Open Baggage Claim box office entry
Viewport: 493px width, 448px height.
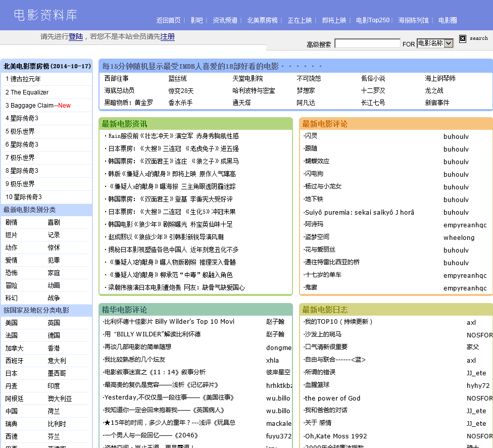point(31,106)
